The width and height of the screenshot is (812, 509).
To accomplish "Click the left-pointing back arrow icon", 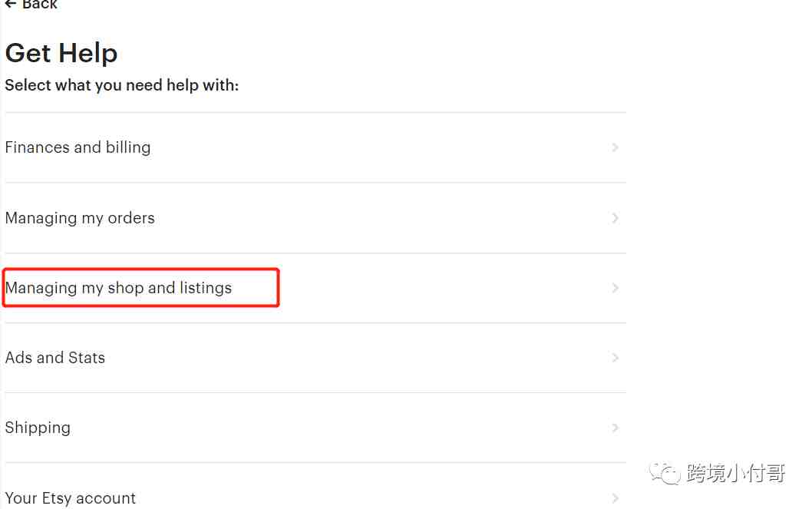I will coord(10,4).
